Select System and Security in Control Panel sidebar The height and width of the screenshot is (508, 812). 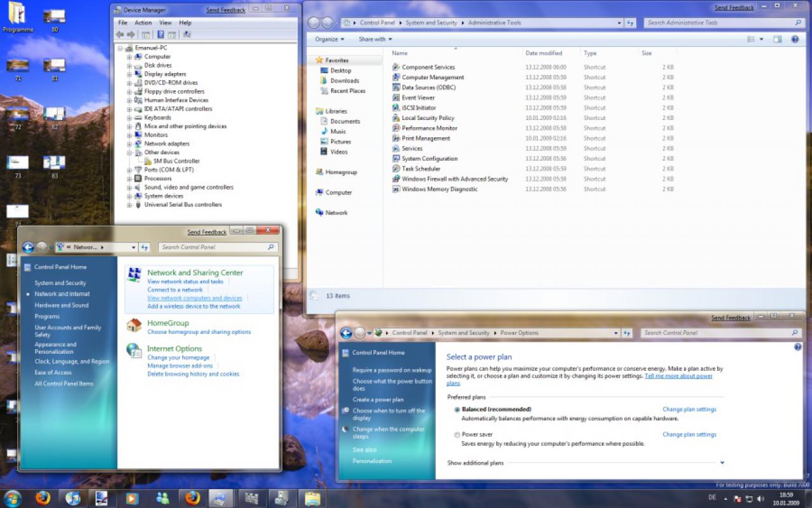[x=60, y=283]
